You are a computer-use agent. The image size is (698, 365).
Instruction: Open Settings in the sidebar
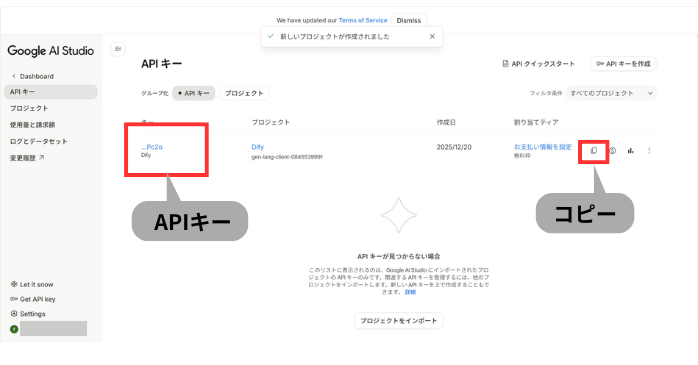click(28, 314)
